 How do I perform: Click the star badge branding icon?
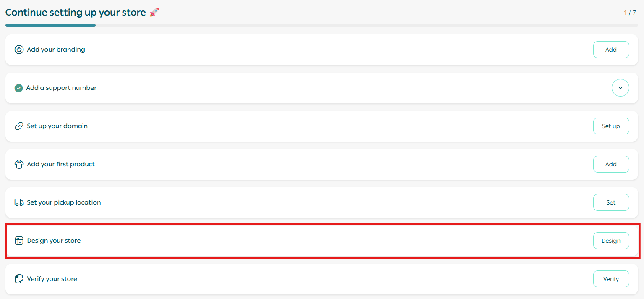point(19,50)
